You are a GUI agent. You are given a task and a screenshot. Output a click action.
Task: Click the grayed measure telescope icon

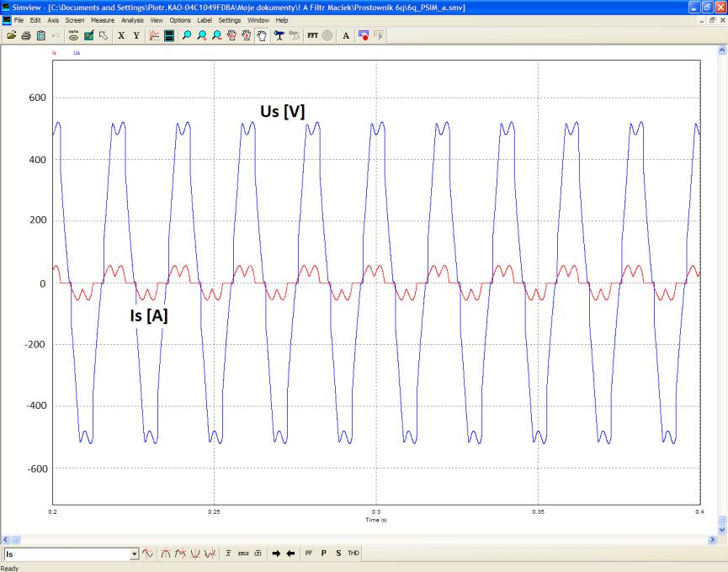coord(294,35)
